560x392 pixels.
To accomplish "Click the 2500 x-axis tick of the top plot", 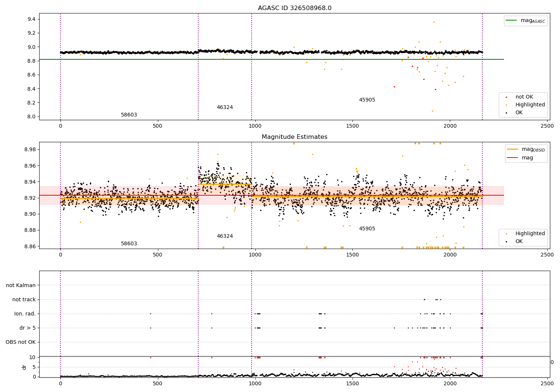I will [547, 126].
